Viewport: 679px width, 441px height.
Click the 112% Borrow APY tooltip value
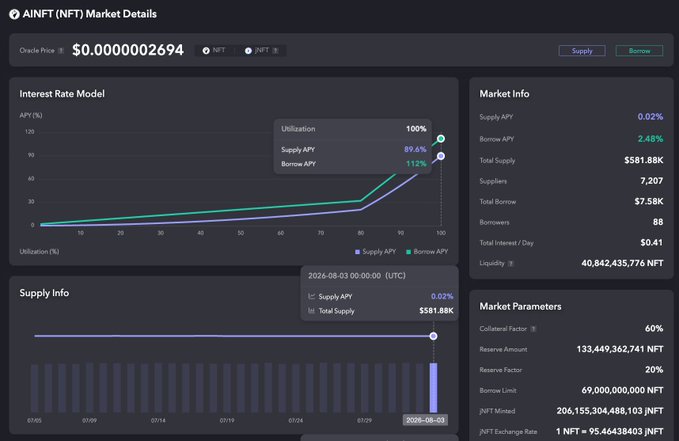tap(416, 164)
